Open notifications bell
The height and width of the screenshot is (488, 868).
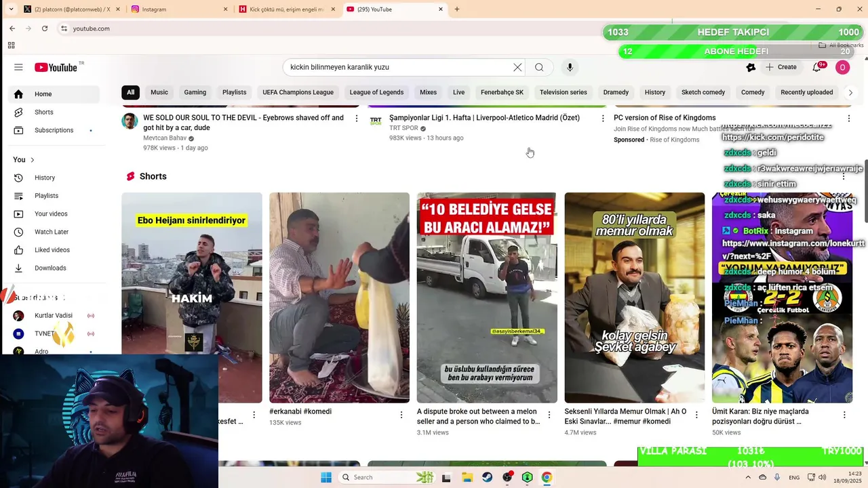(816, 67)
